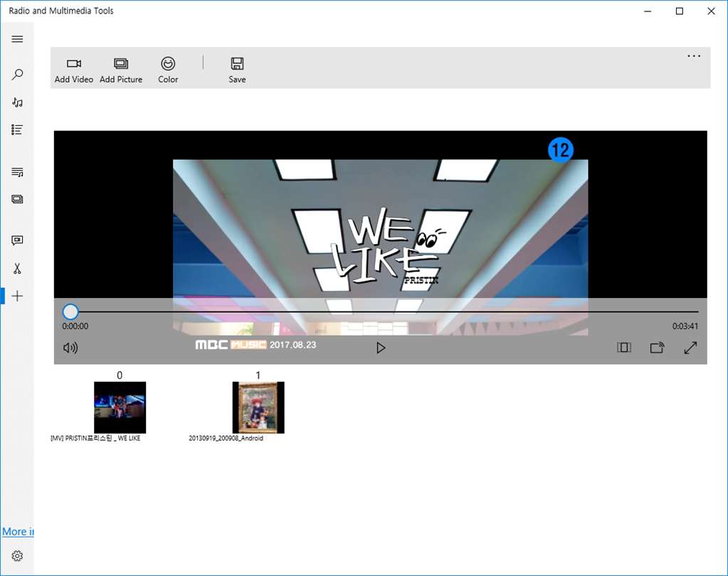
Task: Select picture thumbnail numbered 1
Action: [258, 407]
